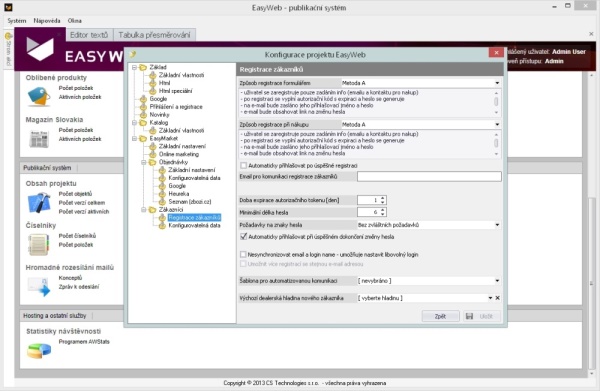Click the dialog title bar key icon

tap(133, 54)
